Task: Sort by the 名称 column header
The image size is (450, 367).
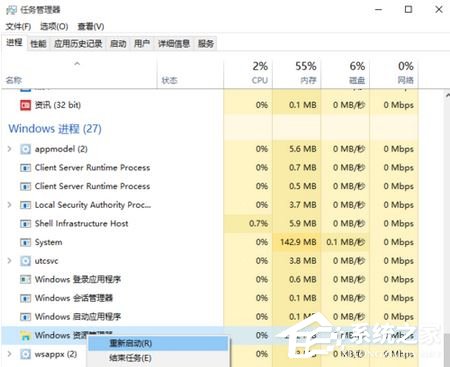Action: click(x=14, y=80)
